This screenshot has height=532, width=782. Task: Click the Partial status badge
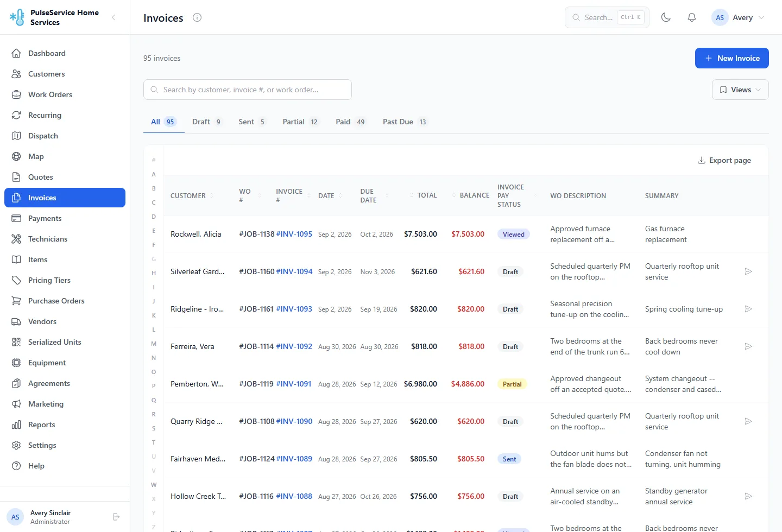tap(512, 384)
